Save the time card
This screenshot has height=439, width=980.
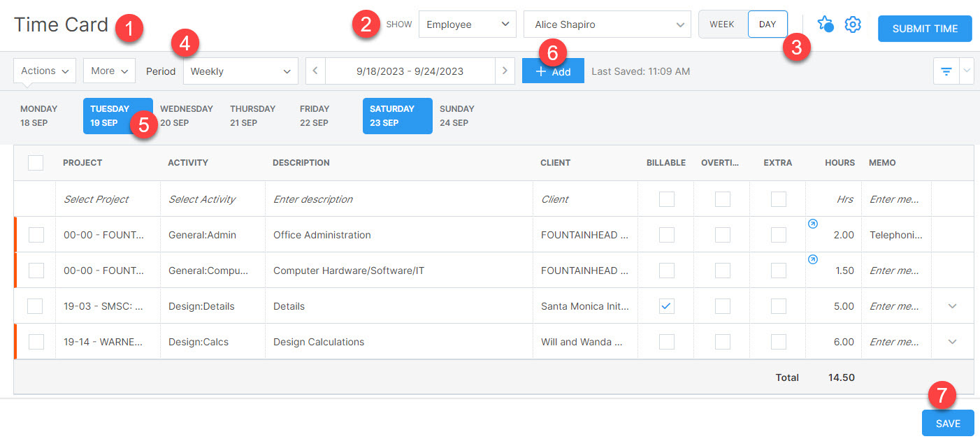(947, 423)
